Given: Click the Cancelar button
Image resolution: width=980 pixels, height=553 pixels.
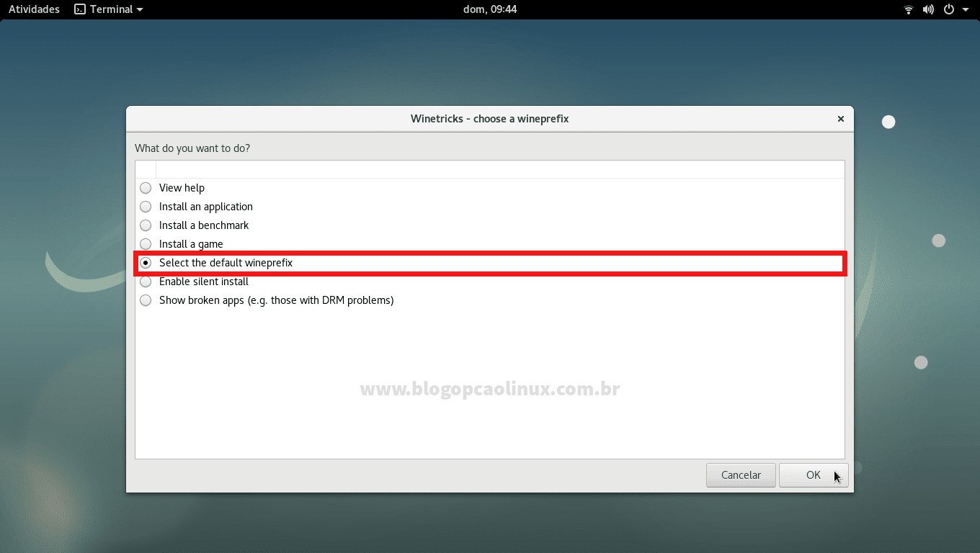Looking at the screenshot, I should pyautogui.click(x=741, y=475).
